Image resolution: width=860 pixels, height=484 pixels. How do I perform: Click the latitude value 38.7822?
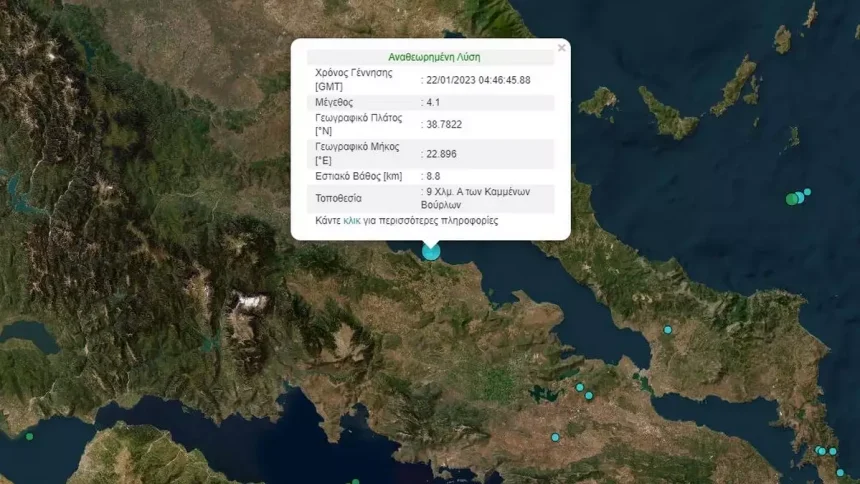coord(444,125)
